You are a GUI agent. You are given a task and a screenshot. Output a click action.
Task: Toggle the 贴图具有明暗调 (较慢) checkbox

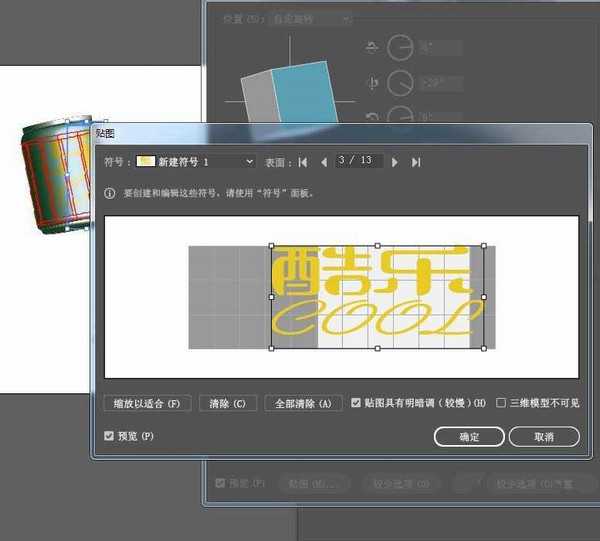[355, 402]
